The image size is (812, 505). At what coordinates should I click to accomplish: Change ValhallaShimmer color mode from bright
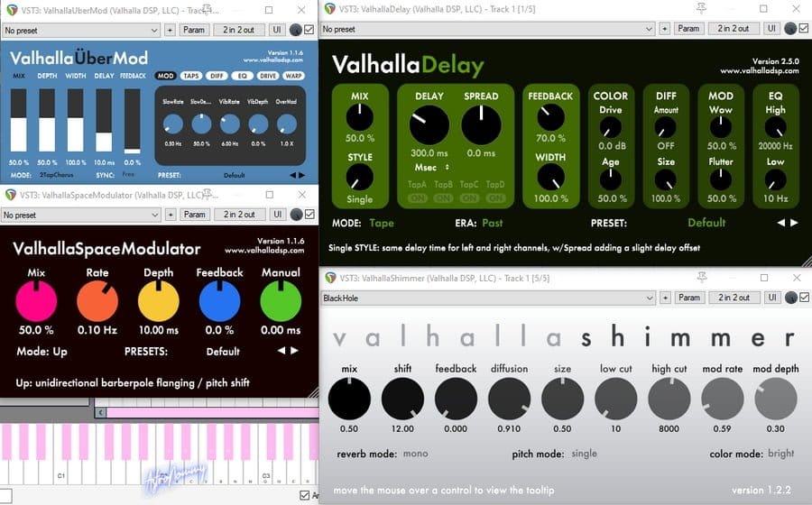781,454
